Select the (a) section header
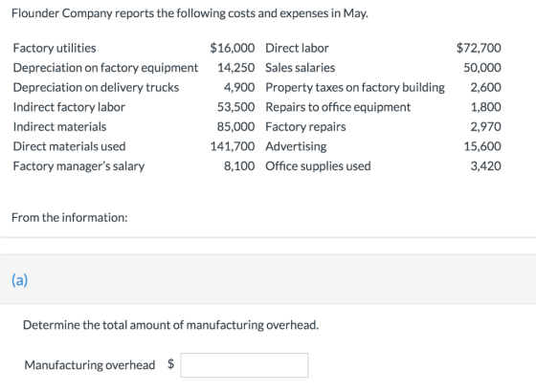The height and width of the screenshot is (392, 536). click(19, 280)
